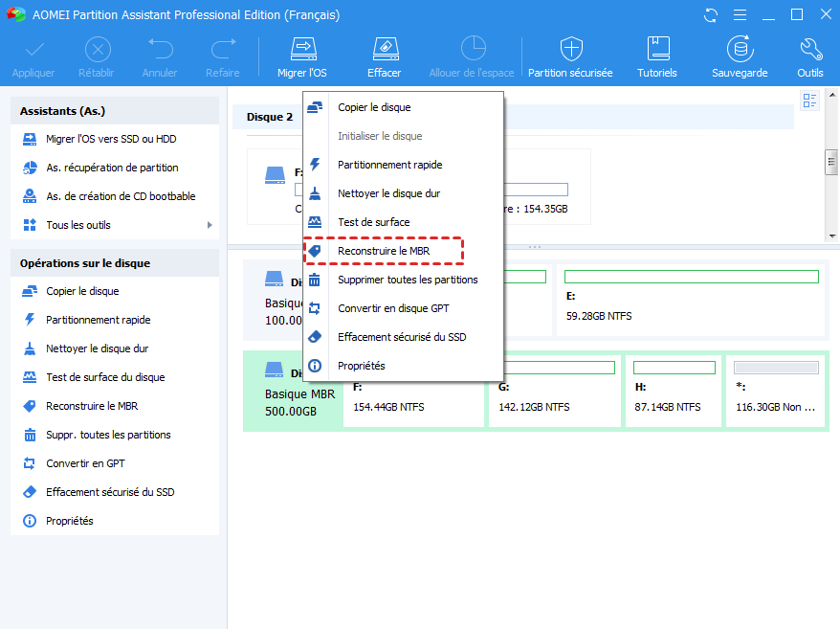Choose Convertir en disque GPT in context menu

click(x=403, y=308)
